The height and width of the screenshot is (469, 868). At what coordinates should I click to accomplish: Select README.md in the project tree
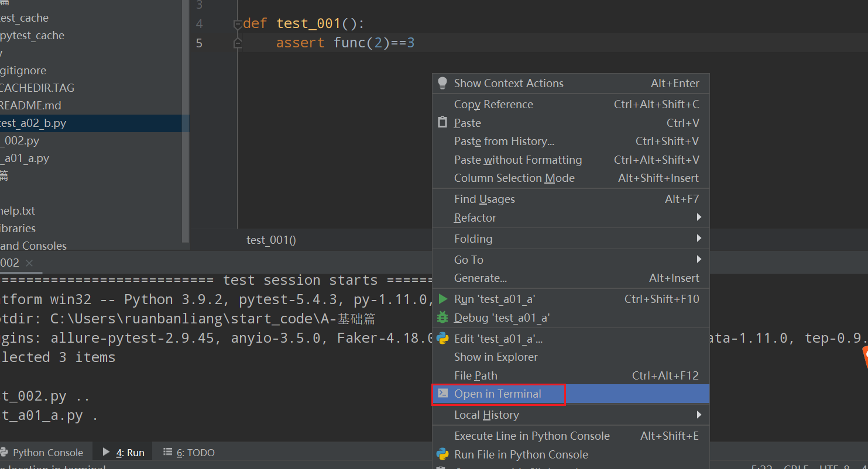pos(30,105)
